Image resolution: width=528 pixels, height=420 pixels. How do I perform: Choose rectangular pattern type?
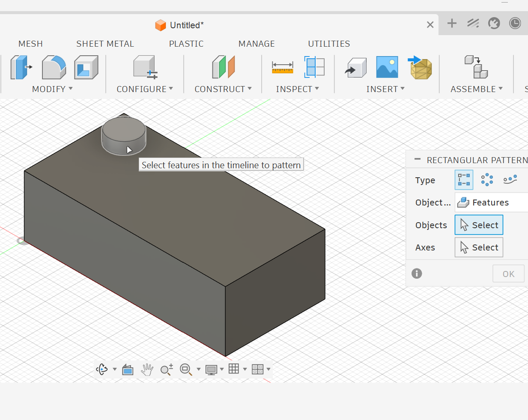point(464,180)
